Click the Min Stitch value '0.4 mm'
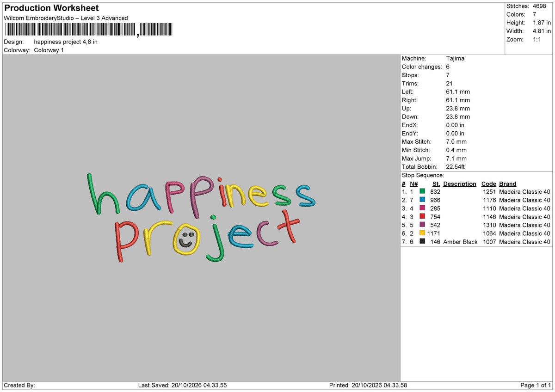 (456, 150)
